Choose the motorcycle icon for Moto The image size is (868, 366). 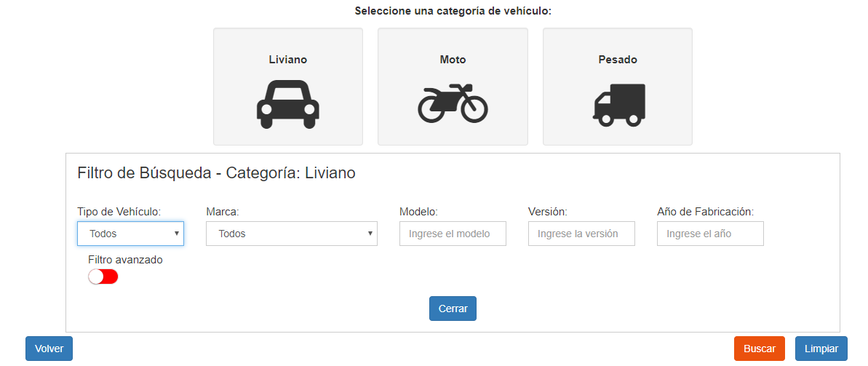(x=453, y=103)
